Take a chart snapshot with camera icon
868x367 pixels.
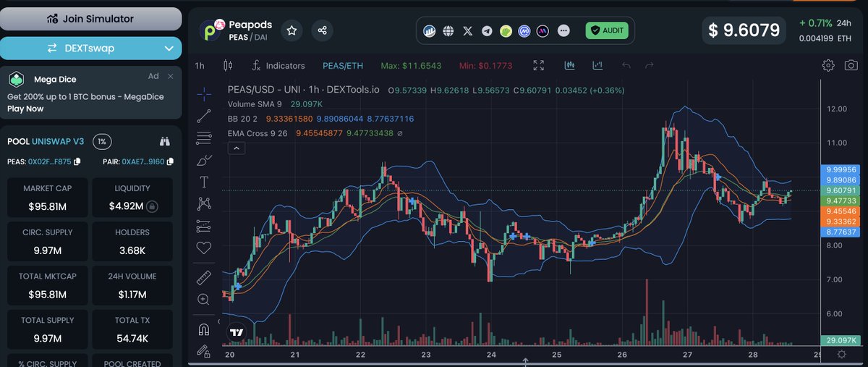click(x=851, y=66)
